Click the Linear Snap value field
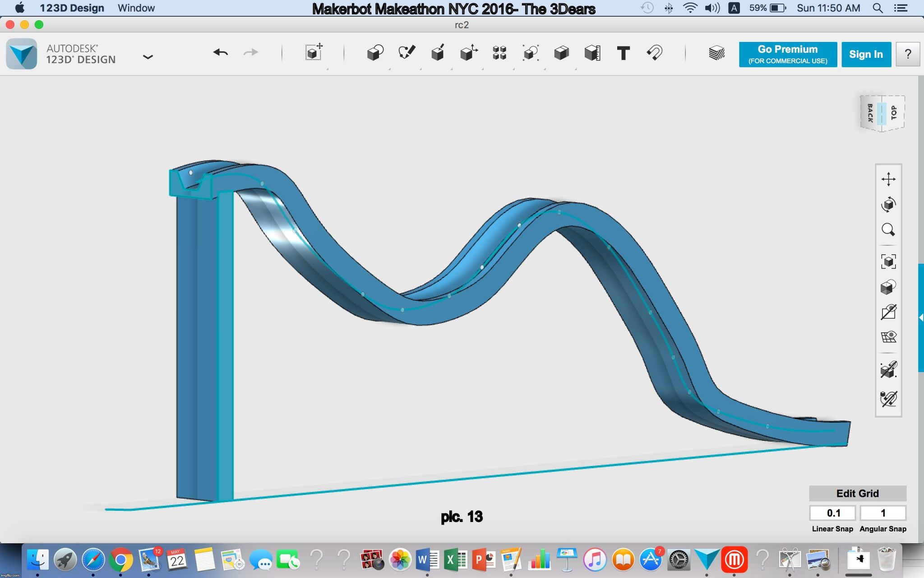924x578 pixels. click(x=832, y=513)
